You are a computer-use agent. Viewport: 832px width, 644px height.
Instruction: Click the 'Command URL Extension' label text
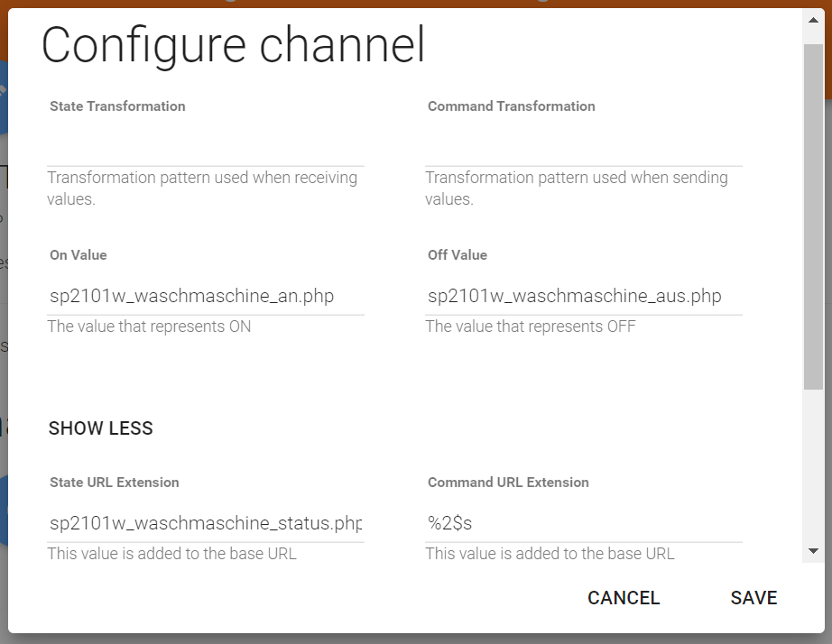click(x=508, y=483)
